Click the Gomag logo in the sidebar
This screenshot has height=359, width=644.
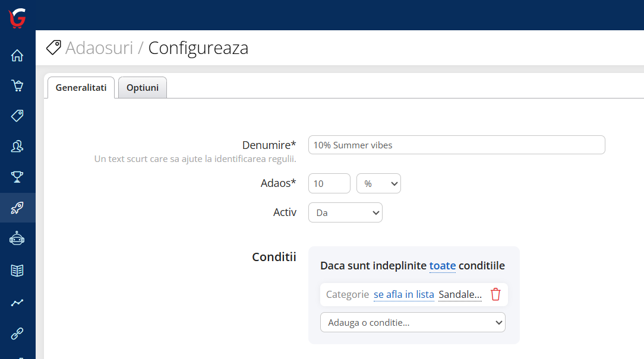coord(17,18)
